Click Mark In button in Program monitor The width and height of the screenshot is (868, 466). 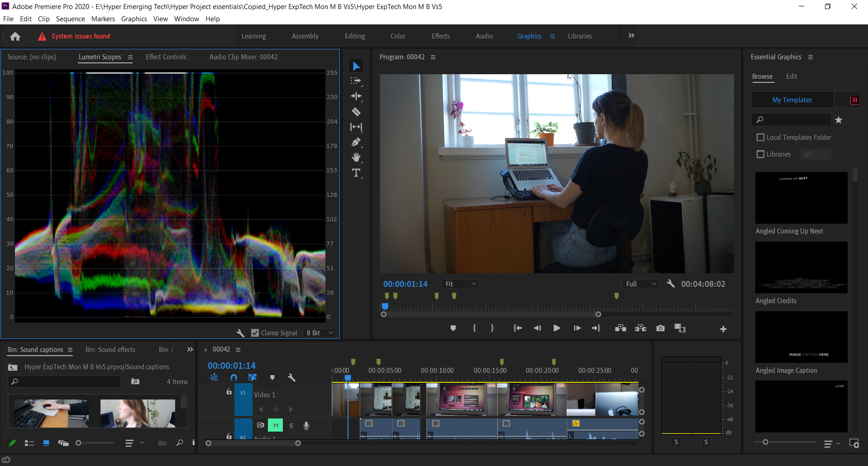click(x=474, y=328)
